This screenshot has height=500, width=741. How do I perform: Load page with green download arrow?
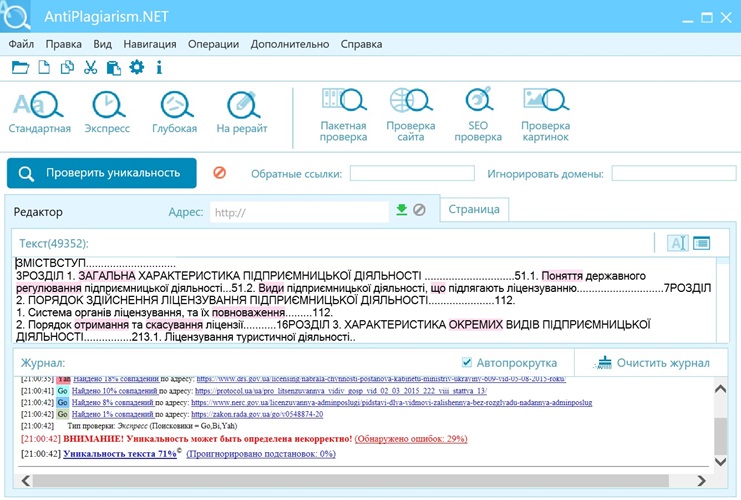(x=402, y=209)
